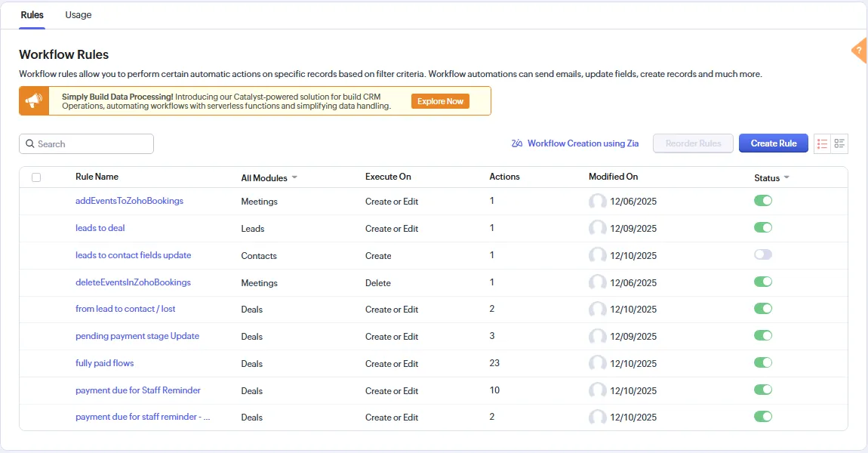Click the Explore Now button
The image size is (868, 453).
tap(440, 101)
